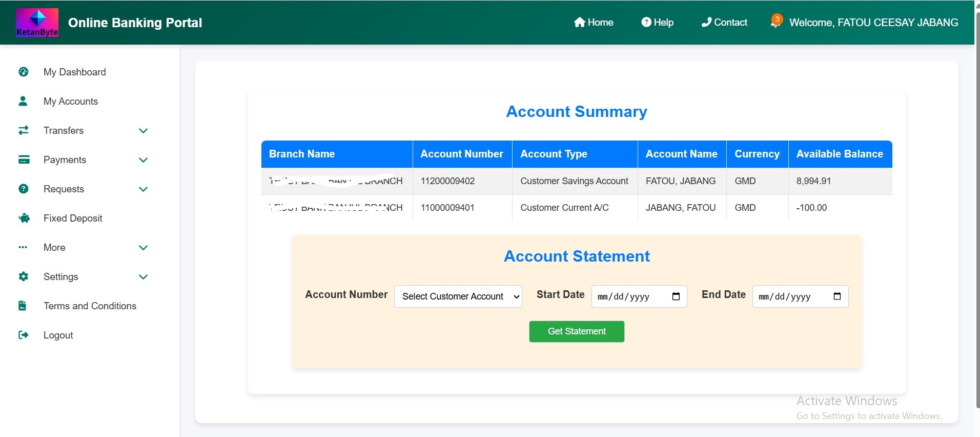Click the Start Date input field

coord(639,296)
